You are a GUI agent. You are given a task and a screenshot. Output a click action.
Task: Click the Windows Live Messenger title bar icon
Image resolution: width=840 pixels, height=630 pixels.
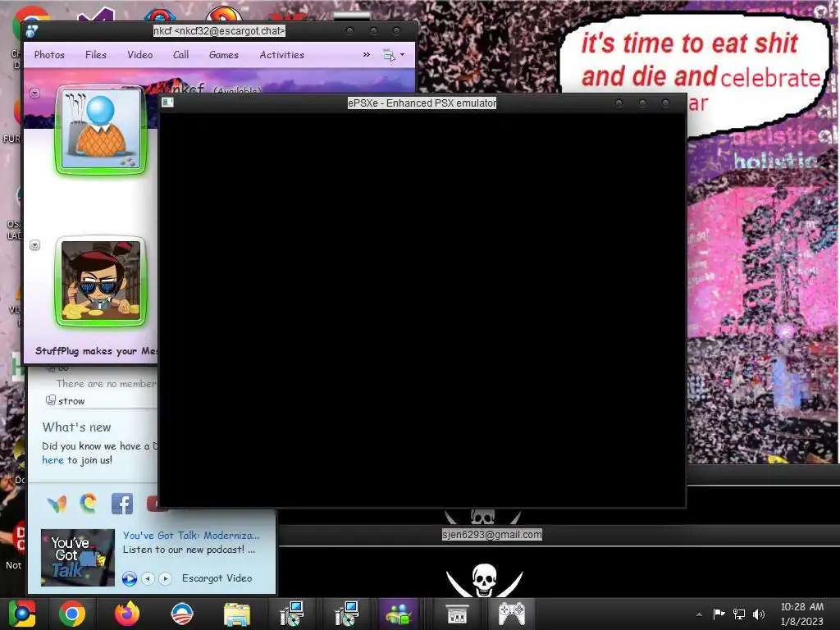[x=32, y=31]
